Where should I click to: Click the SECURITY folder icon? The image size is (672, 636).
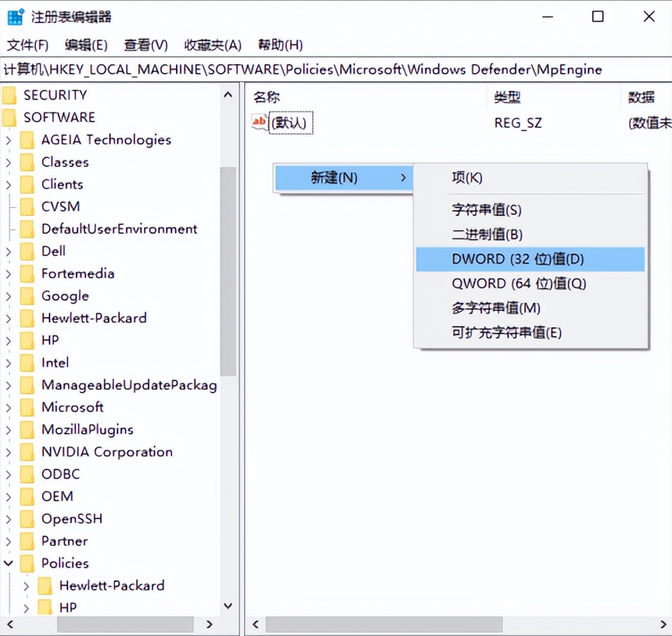(9, 95)
